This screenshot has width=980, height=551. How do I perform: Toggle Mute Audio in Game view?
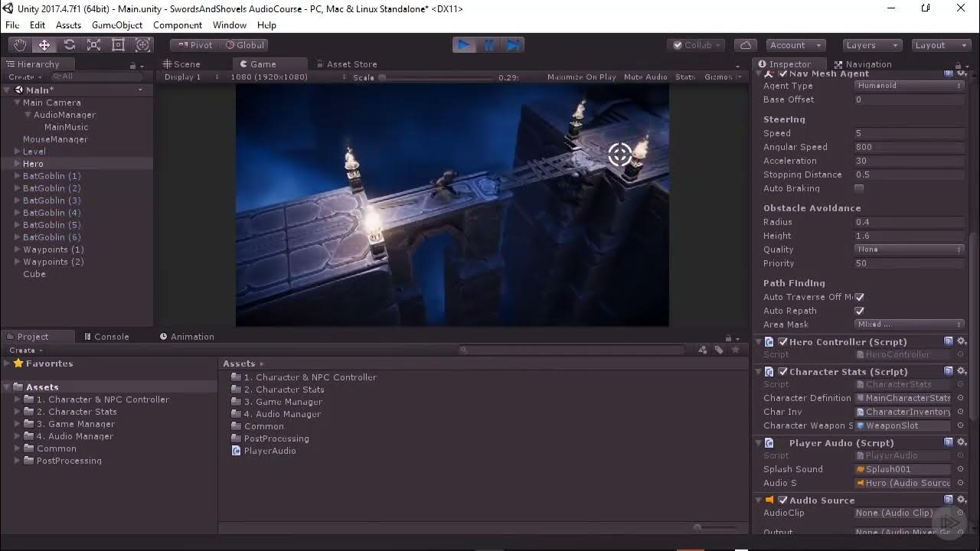[645, 77]
